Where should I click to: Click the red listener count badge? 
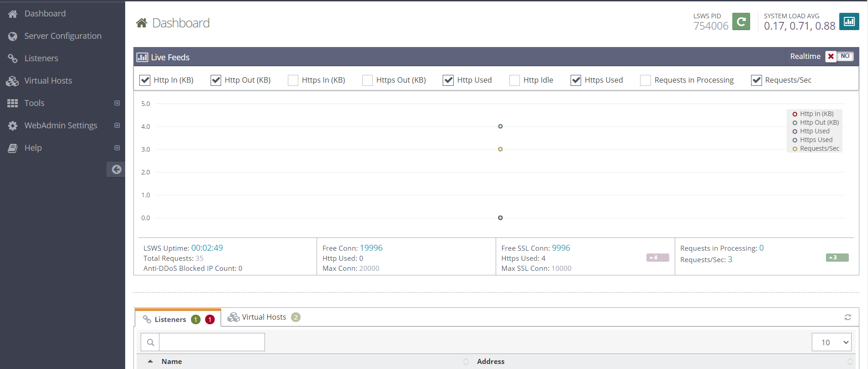click(x=210, y=319)
